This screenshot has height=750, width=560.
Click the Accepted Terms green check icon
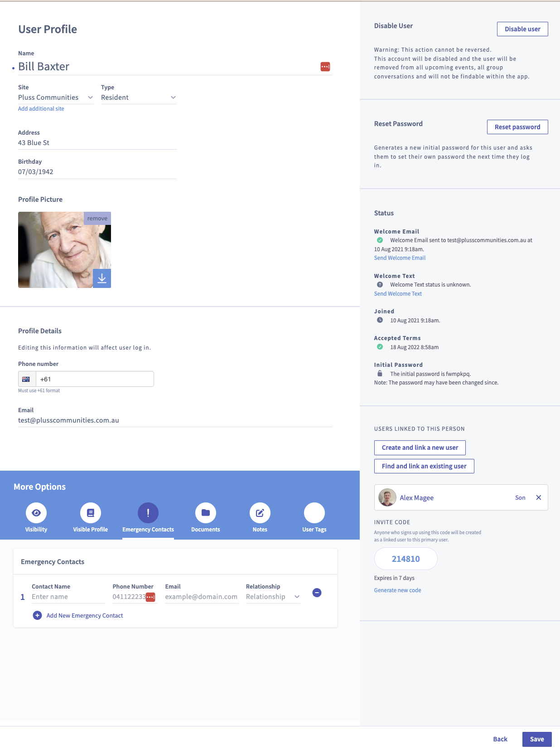(x=380, y=347)
